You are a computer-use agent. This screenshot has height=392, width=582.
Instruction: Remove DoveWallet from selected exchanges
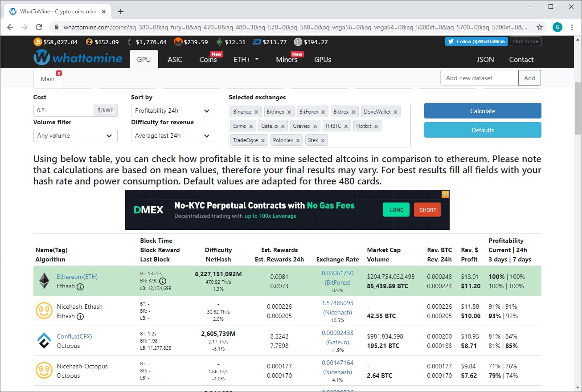(x=395, y=112)
